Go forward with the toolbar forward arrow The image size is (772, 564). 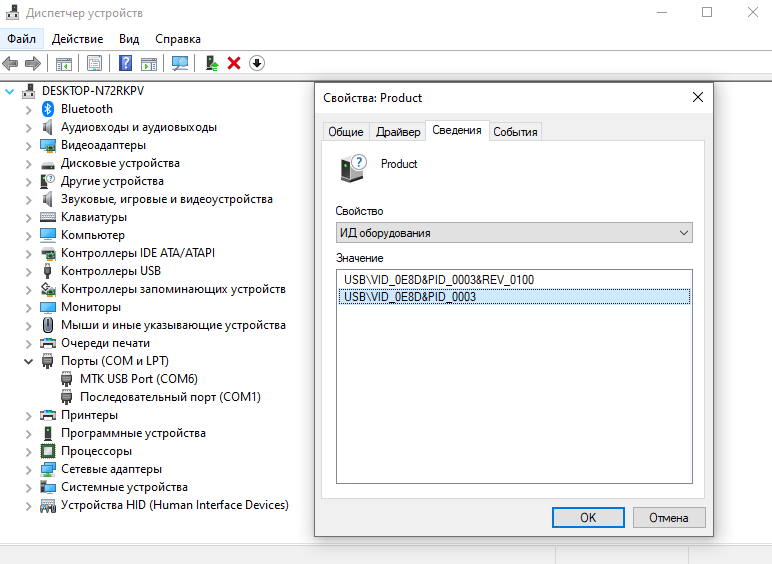coord(32,63)
